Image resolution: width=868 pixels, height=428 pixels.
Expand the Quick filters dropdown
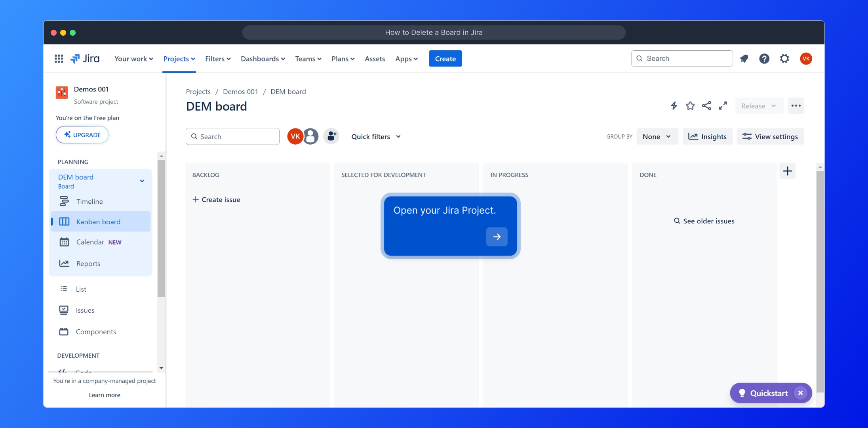(376, 136)
